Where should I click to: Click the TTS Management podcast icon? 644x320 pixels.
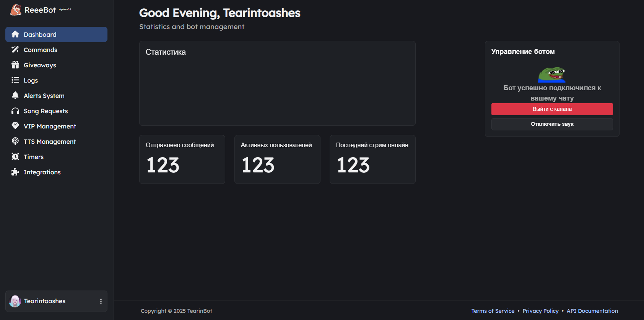pos(15,141)
